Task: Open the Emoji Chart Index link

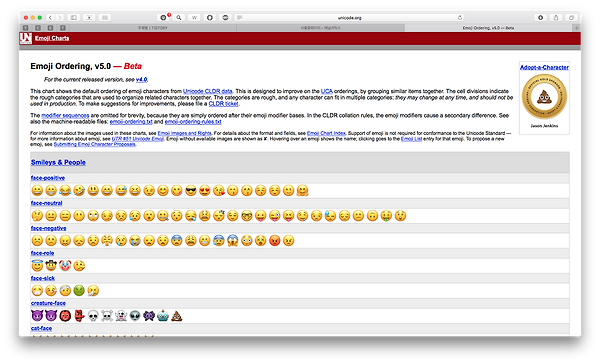Action: 326,133
